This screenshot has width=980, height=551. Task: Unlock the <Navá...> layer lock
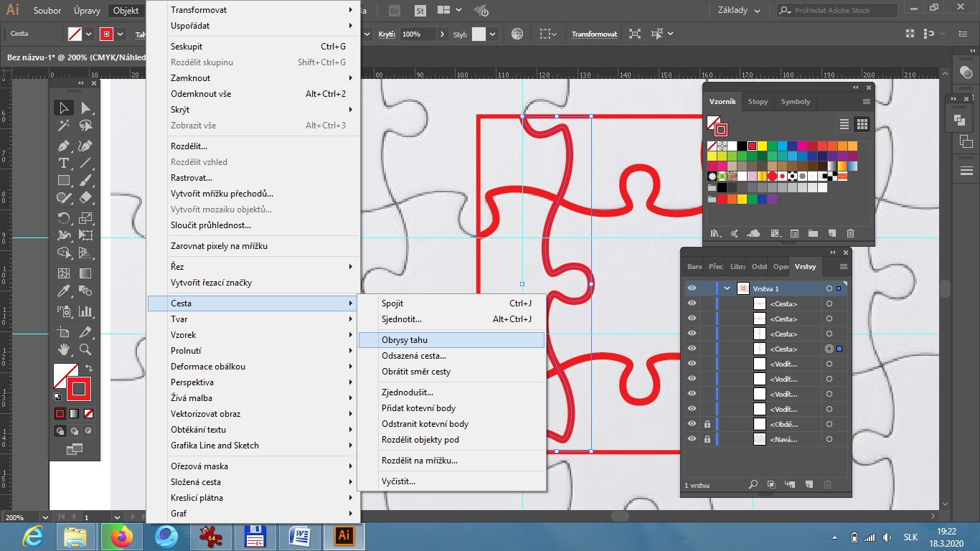707,439
